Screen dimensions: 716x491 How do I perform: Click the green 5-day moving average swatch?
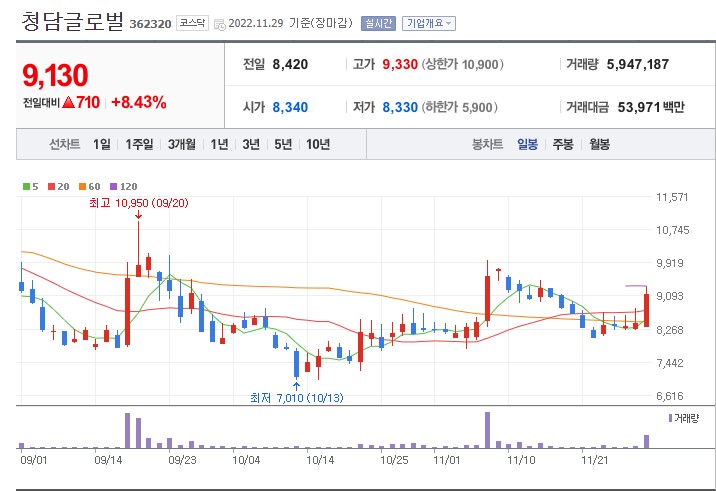(x=26, y=186)
